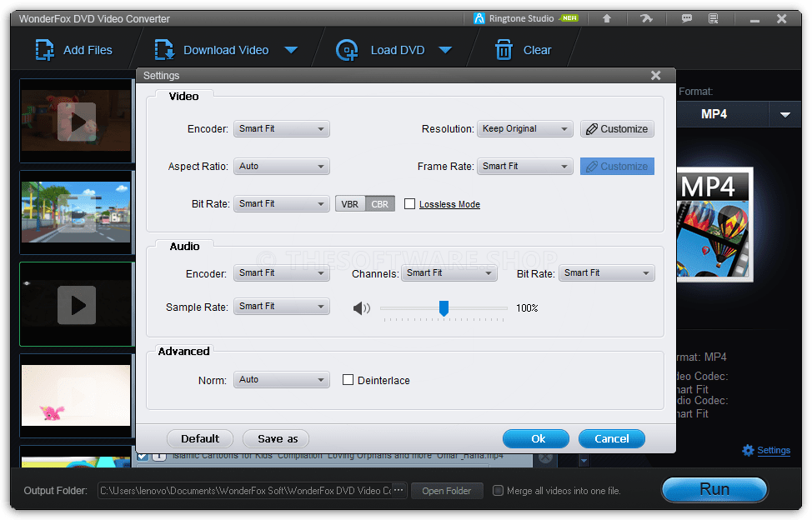
Task: Confirm settings with the Ok button
Action: click(x=536, y=439)
